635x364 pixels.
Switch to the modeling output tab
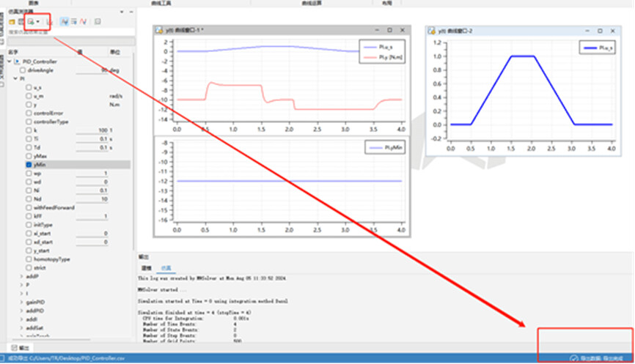tap(147, 268)
